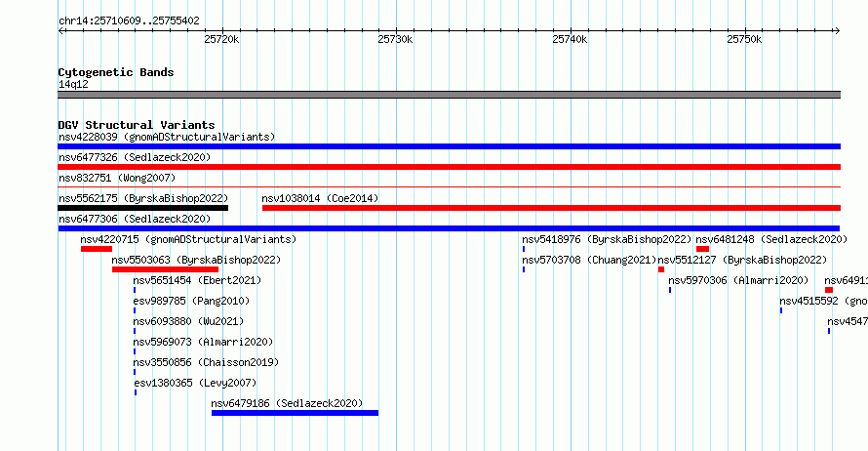Click the red nsv5503063 ByrskaBishop2022 bar

point(165,269)
